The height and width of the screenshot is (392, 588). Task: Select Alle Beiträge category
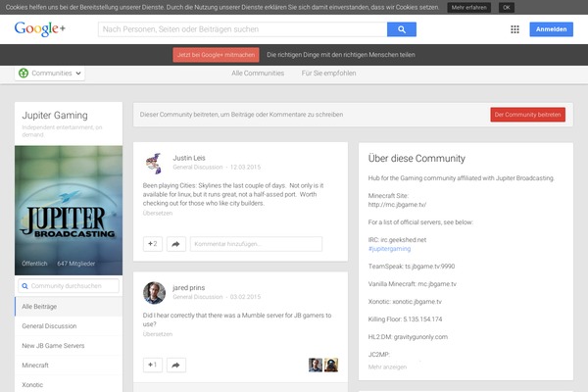click(x=69, y=307)
